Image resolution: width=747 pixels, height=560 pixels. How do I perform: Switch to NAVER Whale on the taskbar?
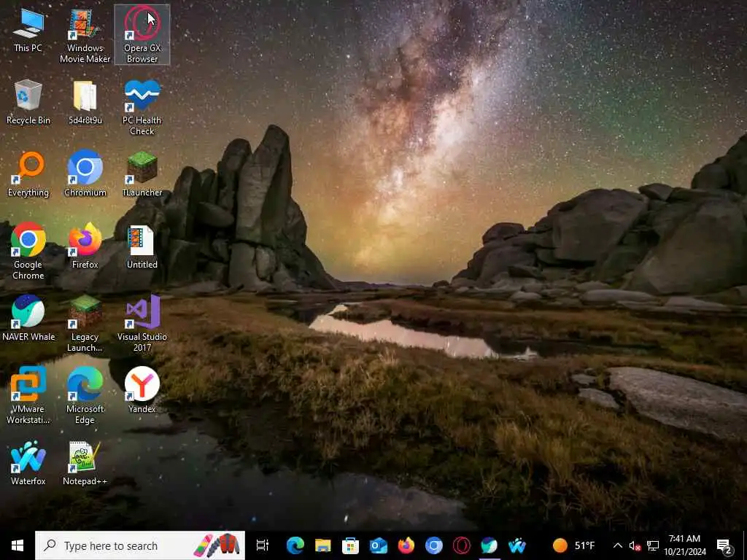point(489,545)
